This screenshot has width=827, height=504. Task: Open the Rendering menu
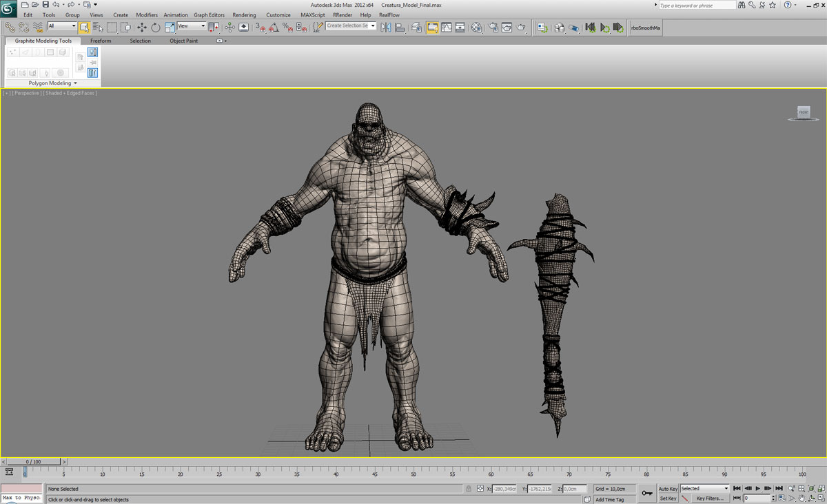click(244, 14)
